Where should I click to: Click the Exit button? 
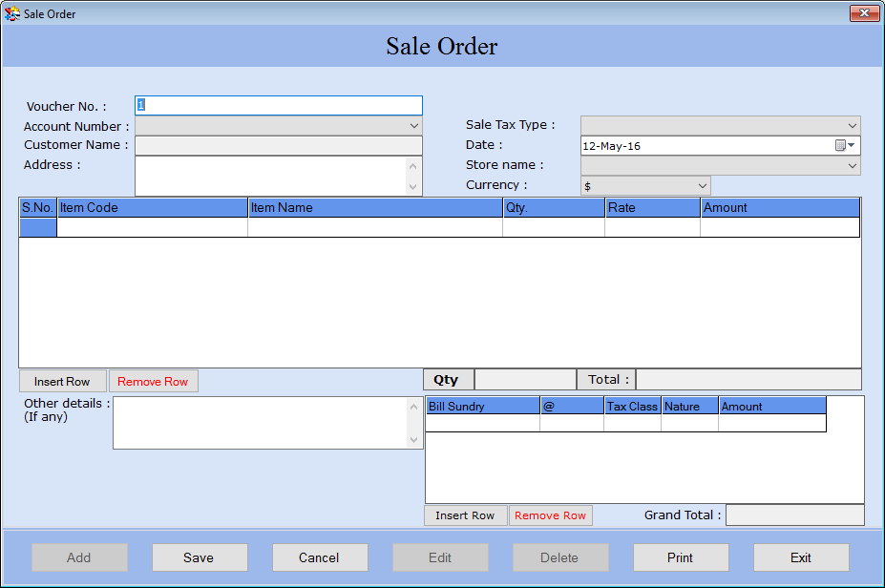point(801,557)
